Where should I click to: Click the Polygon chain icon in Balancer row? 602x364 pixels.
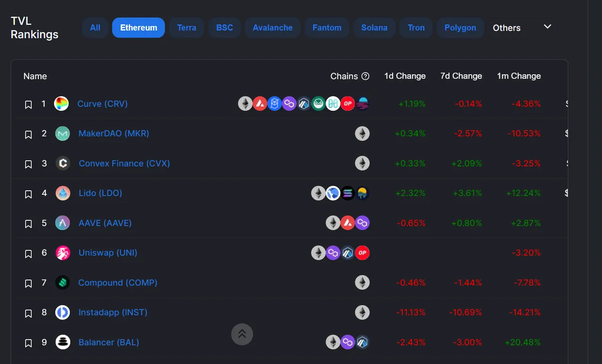[348, 342]
